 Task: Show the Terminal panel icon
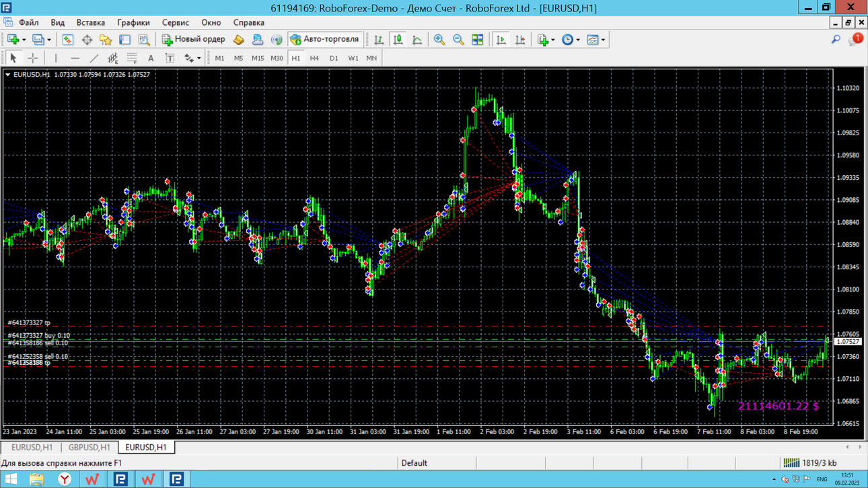[124, 40]
